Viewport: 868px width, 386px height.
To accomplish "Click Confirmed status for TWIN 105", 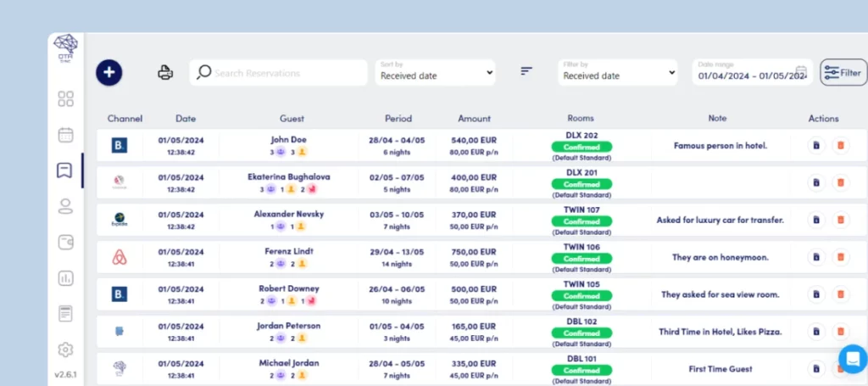I will (581, 295).
